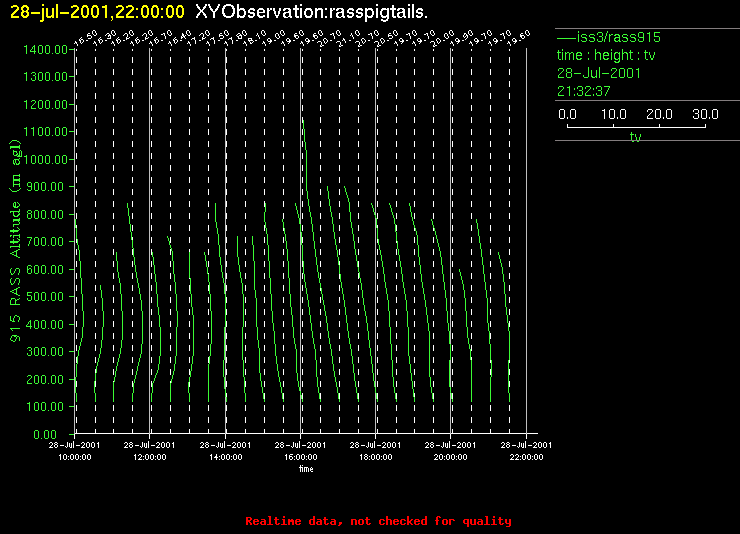Viewport: 740px width, 534px height.
Task: Click the '20:00:00' time axis label
Action: 451,457
